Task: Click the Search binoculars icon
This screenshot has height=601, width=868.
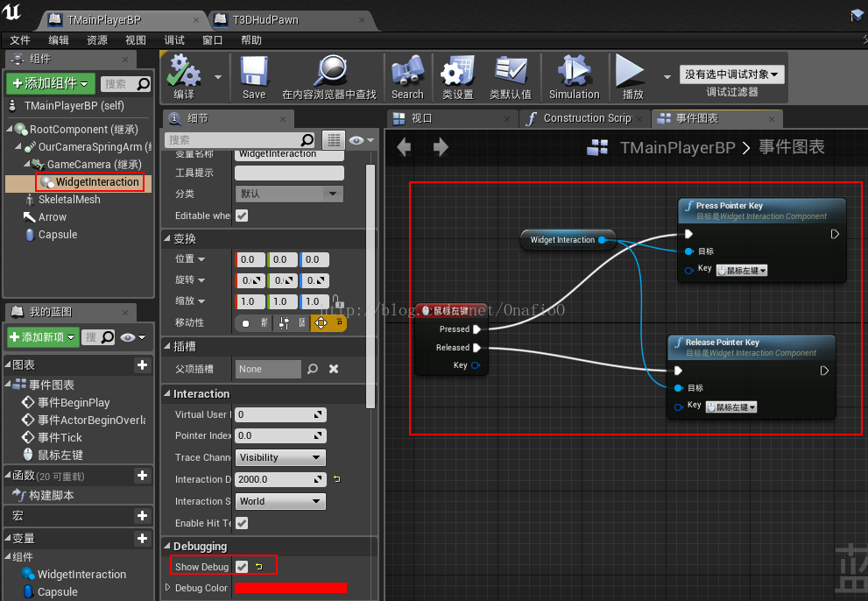Action: (407, 71)
